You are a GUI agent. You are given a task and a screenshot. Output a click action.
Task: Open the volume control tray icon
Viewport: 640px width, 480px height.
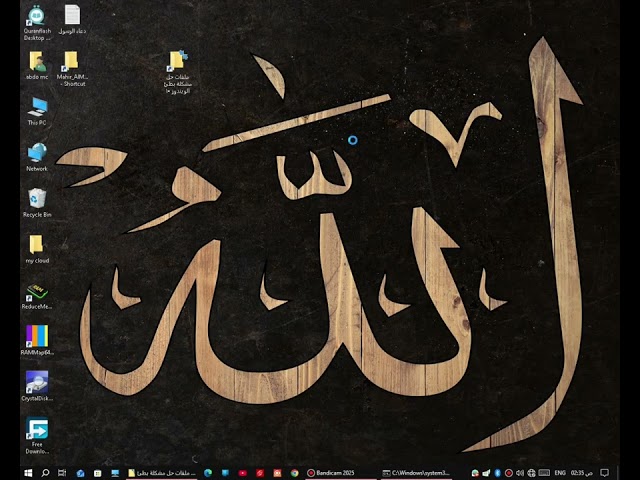(x=520, y=473)
